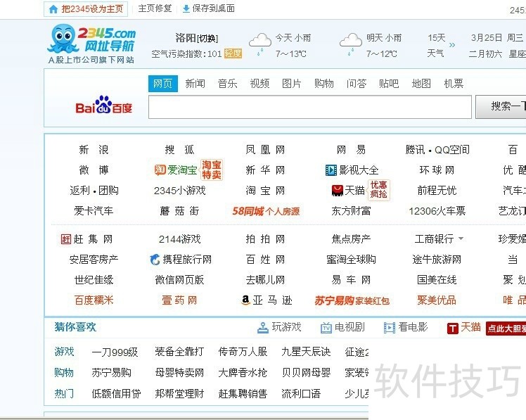Open the 东方财富 link
This screenshot has width=526, height=420.
pos(351,211)
